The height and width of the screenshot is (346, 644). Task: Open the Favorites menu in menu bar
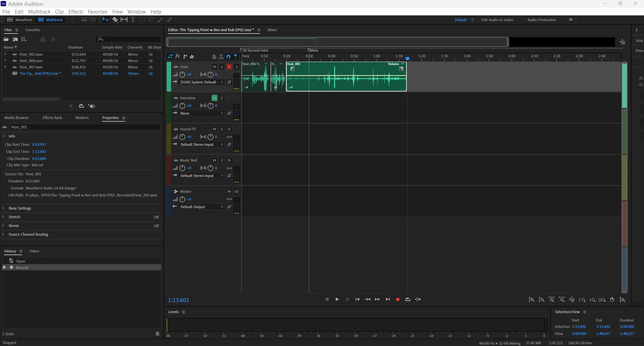tap(98, 11)
